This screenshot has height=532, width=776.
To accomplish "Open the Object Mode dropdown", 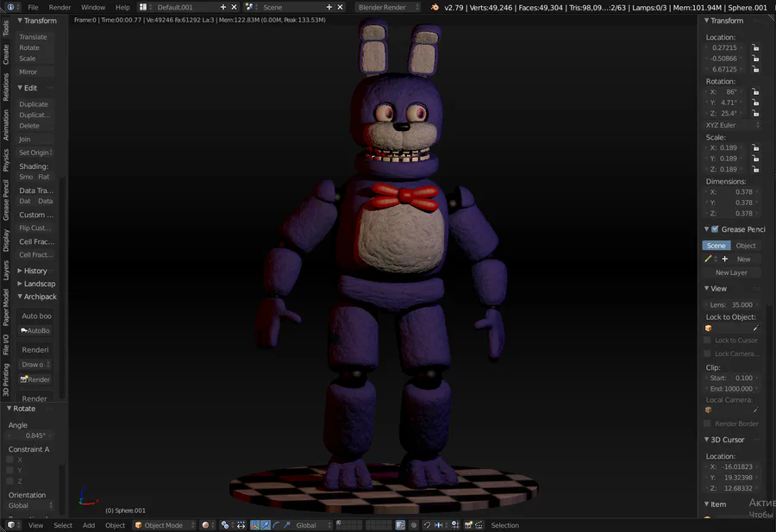I will click(165, 525).
